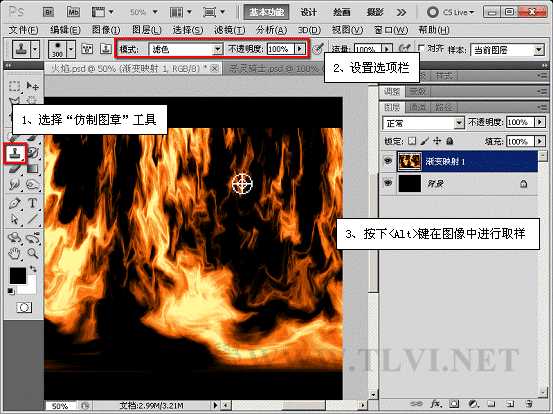Open the Brush panel toggle icon
Viewport: 553px width, 414px height.
87,49
